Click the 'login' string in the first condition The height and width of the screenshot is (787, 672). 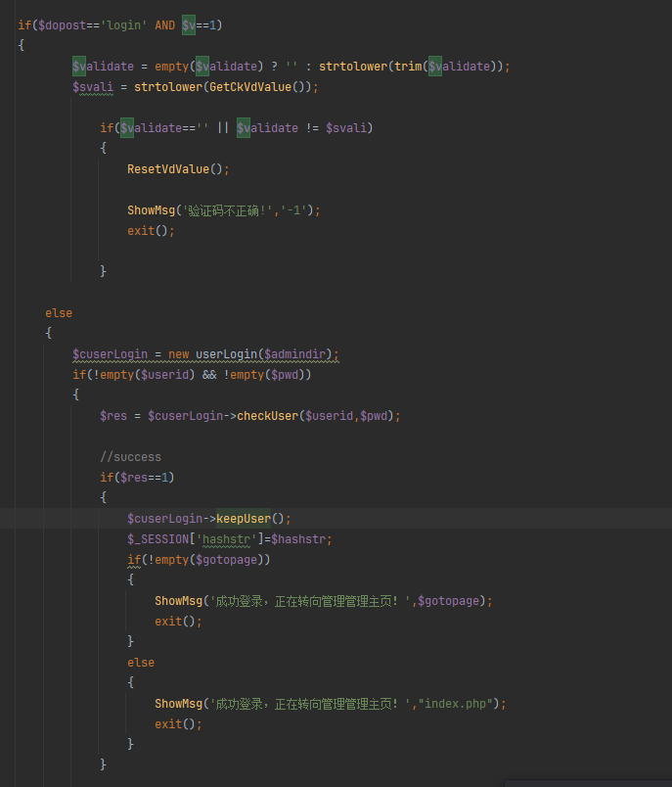[x=121, y=24]
